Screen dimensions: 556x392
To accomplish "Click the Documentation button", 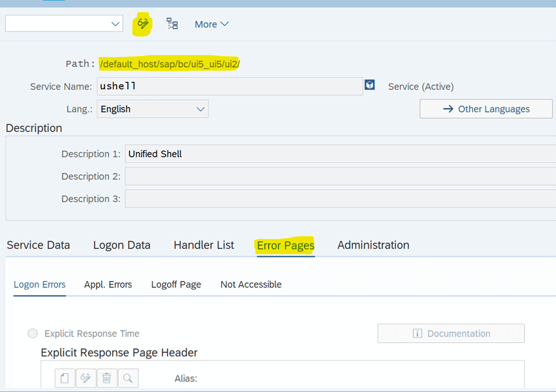I will point(451,333).
